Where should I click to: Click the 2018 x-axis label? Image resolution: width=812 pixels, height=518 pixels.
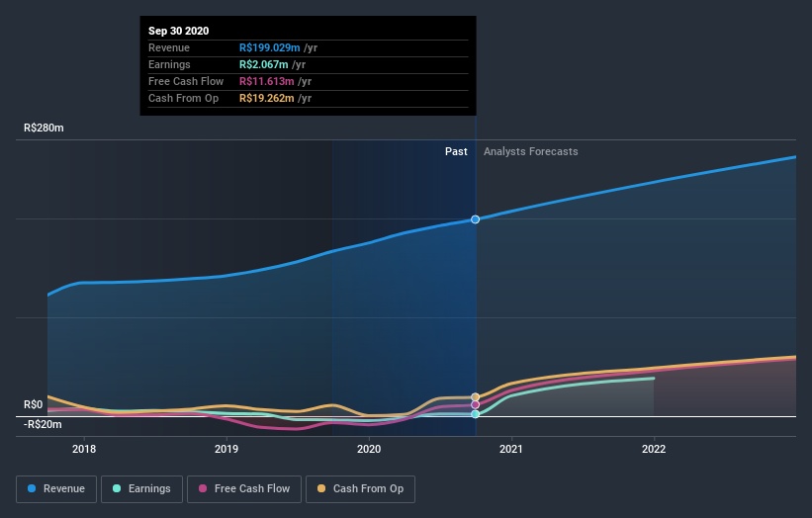point(84,449)
